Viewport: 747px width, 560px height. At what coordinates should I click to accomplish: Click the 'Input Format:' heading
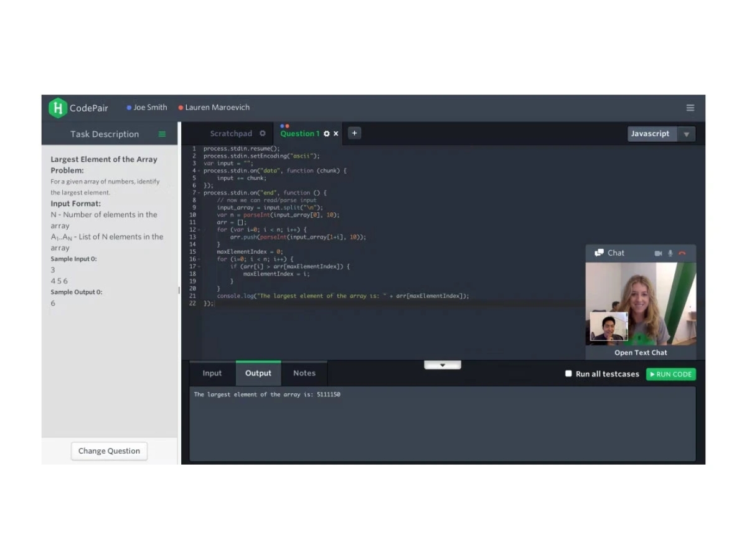[75, 203]
